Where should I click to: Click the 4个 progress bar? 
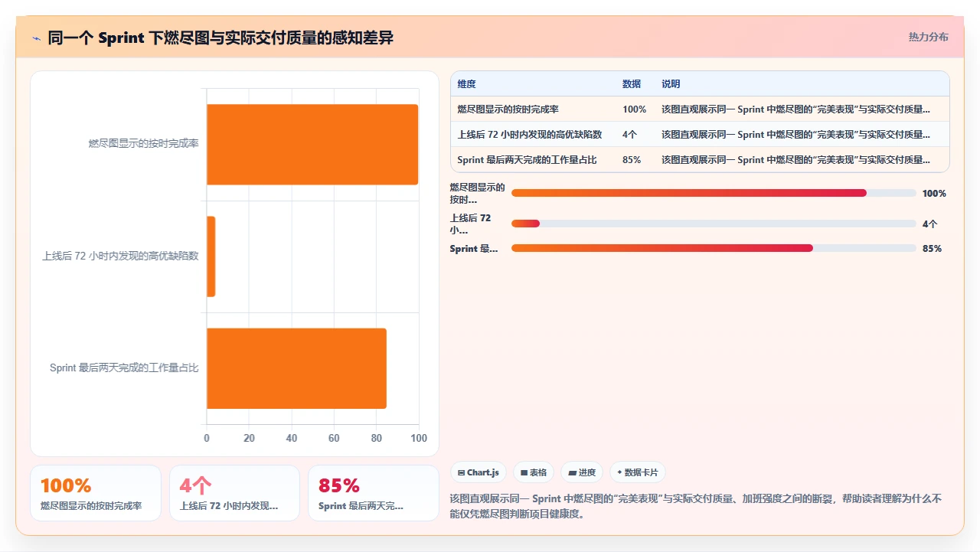tap(714, 224)
